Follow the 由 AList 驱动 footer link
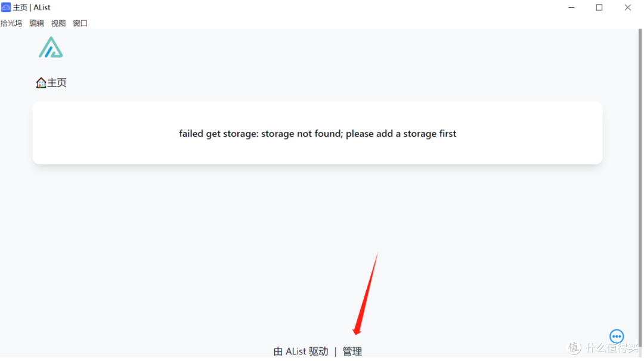Viewport: 644px width, 361px height. pyautogui.click(x=301, y=351)
